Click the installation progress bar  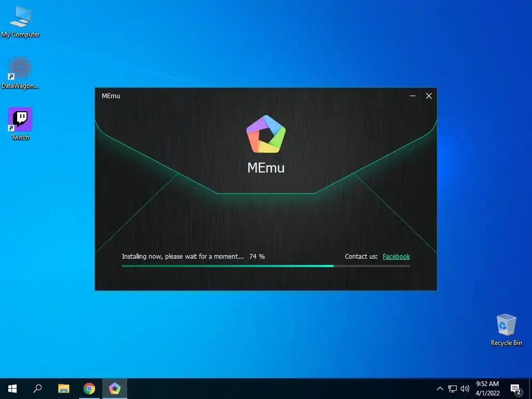pos(266,266)
